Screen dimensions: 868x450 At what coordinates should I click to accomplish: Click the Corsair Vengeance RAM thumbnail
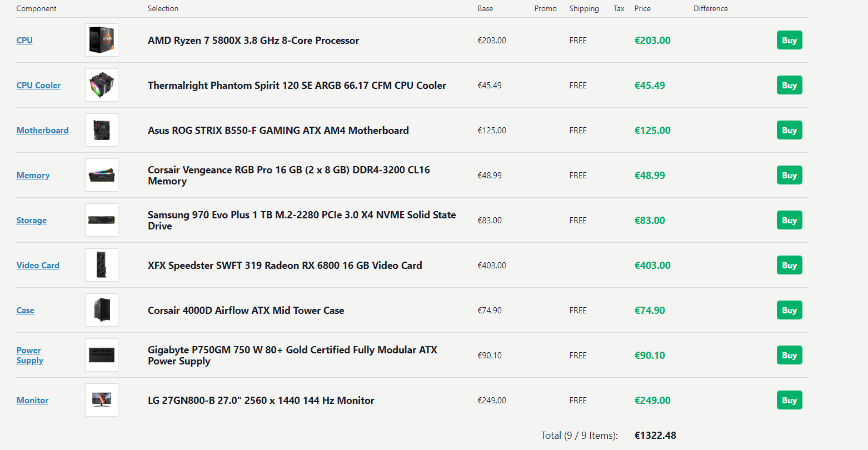pyautogui.click(x=101, y=174)
